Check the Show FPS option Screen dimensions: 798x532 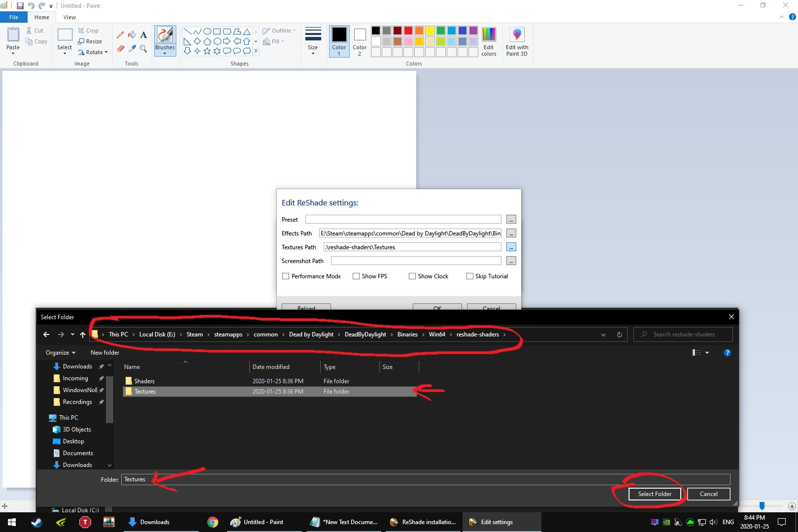(356, 276)
